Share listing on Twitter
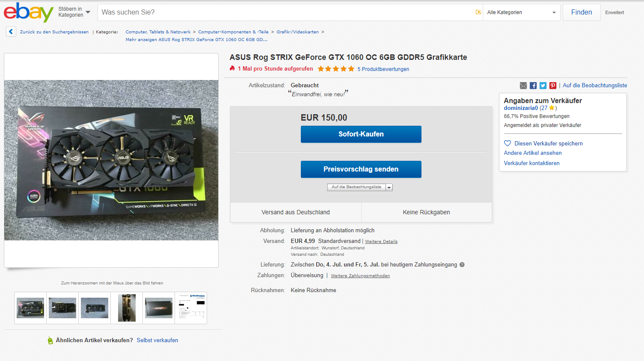644x361 pixels. 543,86
